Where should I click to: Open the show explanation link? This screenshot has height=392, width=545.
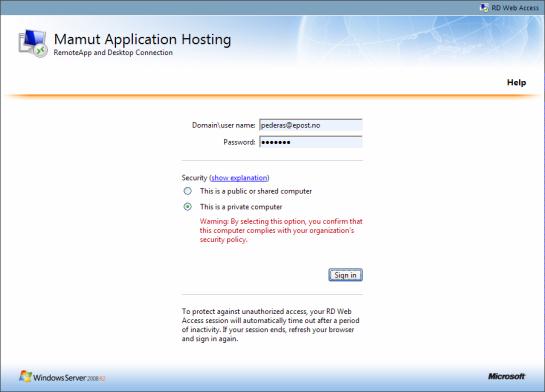(239, 178)
